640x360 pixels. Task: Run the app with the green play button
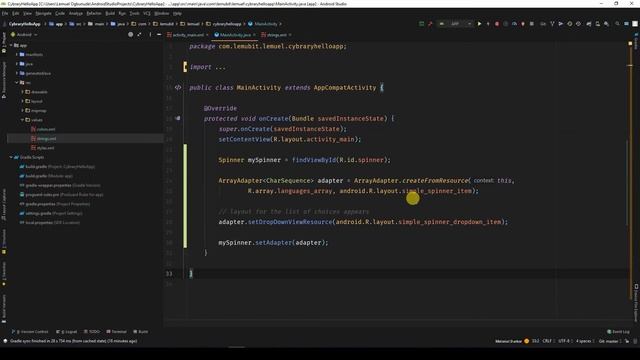[479, 24]
